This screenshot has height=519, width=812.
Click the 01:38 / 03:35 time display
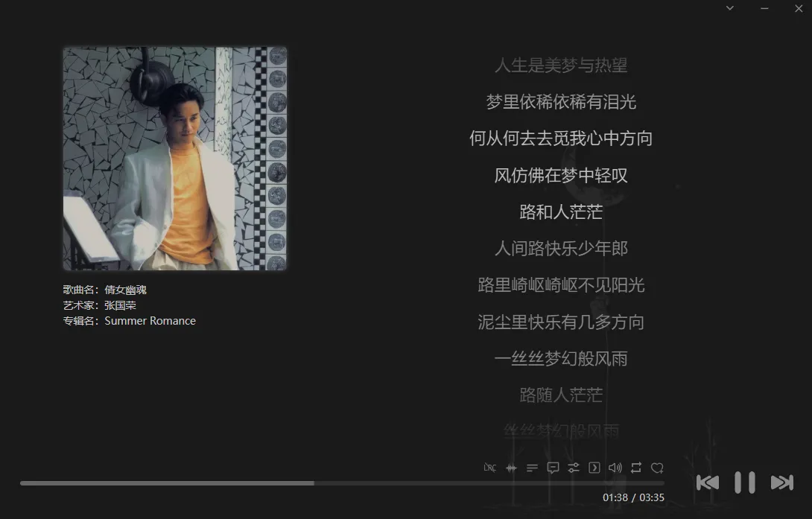coord(632,497)
